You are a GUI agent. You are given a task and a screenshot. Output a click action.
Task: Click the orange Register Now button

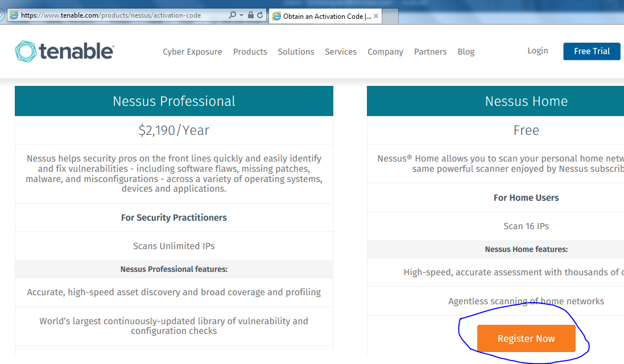click(526, 338)
